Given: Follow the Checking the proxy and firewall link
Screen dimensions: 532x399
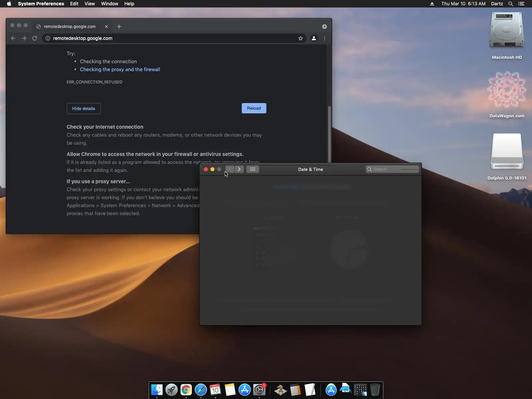Looking at the screenshot, I should pyautogui.click(x=120, y=69).
